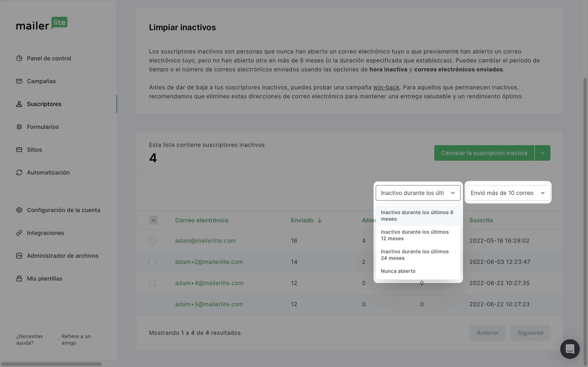Check the box for adam@mailerlite.com
Viewport: 588px width, 367px height.
[x=152, y=241]
